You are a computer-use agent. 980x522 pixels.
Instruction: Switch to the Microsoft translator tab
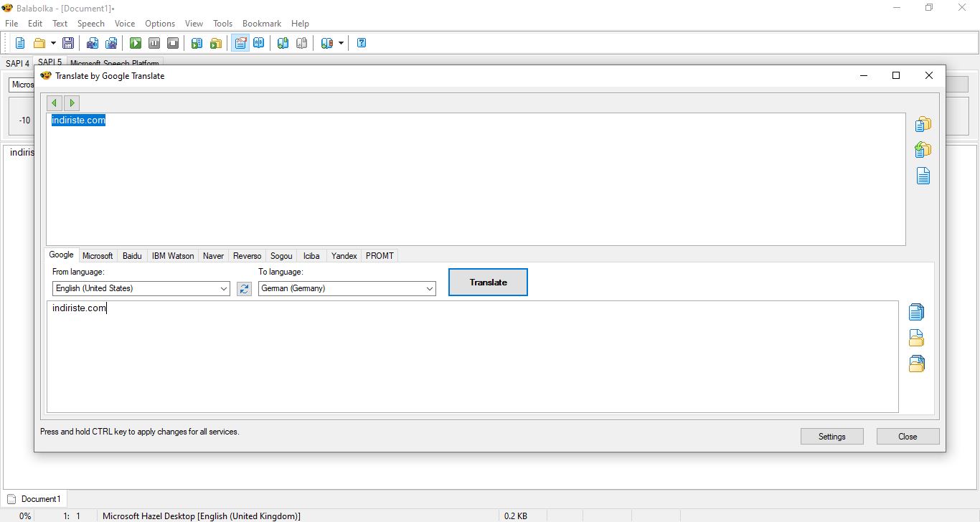98,256
